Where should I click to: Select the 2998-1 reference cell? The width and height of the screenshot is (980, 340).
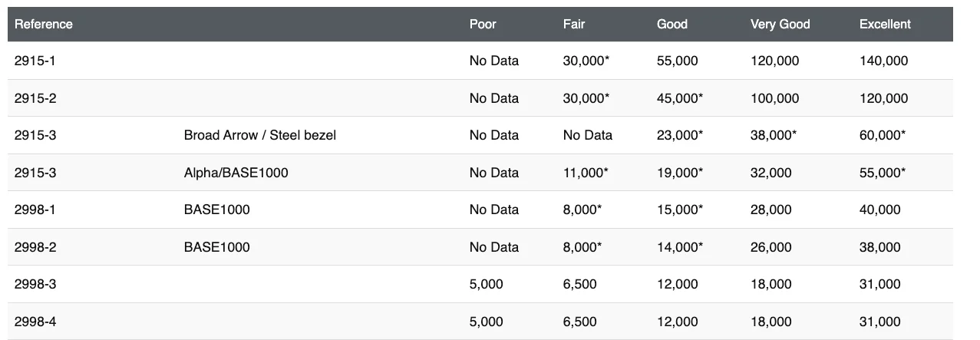point(35,210)
